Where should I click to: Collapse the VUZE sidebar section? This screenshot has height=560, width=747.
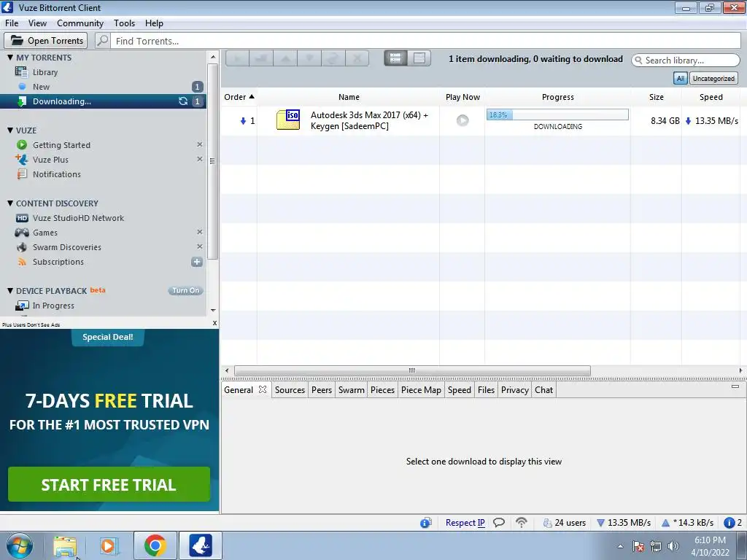pyautogui.click(x=10, y=130)
